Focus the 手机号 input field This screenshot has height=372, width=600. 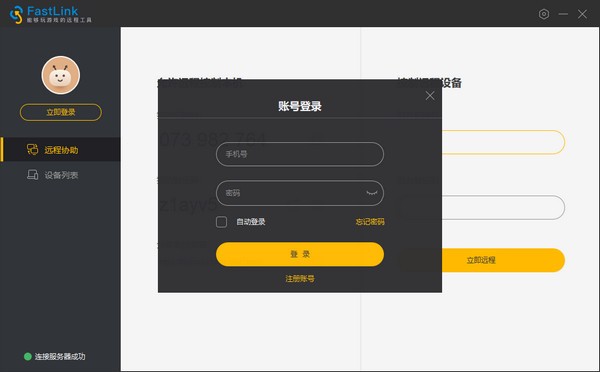tap(300, 154)
